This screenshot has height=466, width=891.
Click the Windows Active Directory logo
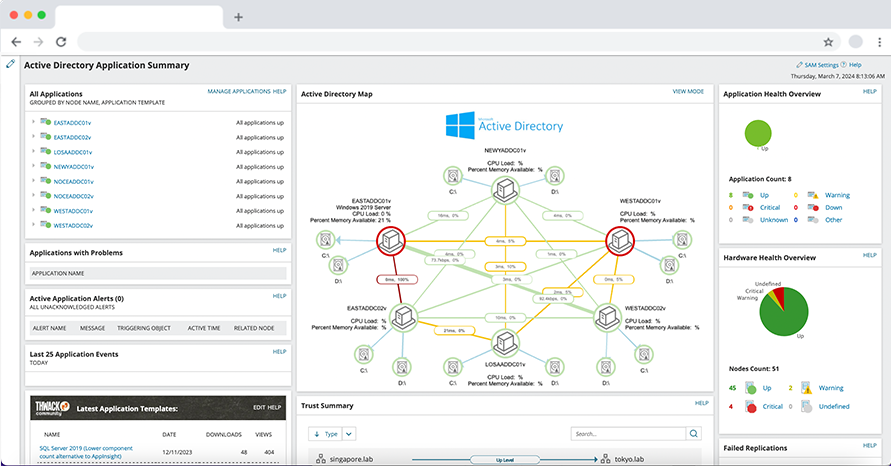pyautogui.click(x=505, y=126)
